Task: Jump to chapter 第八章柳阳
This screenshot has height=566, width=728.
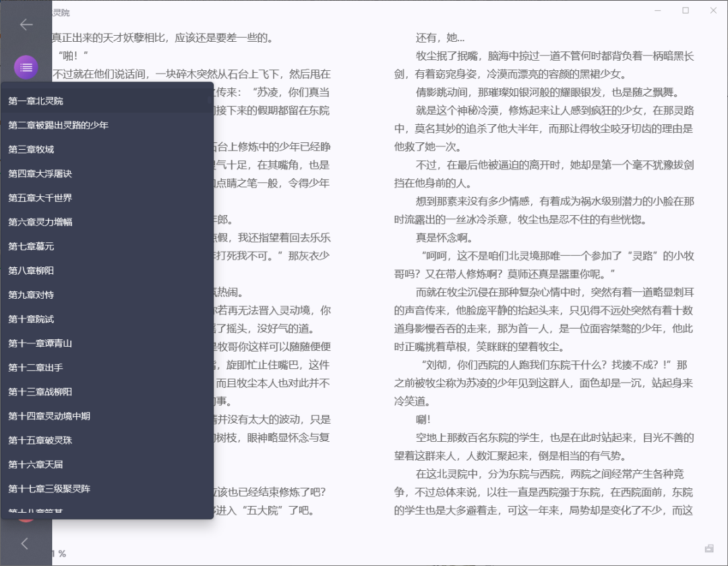Action: click(x=107, y=270)
